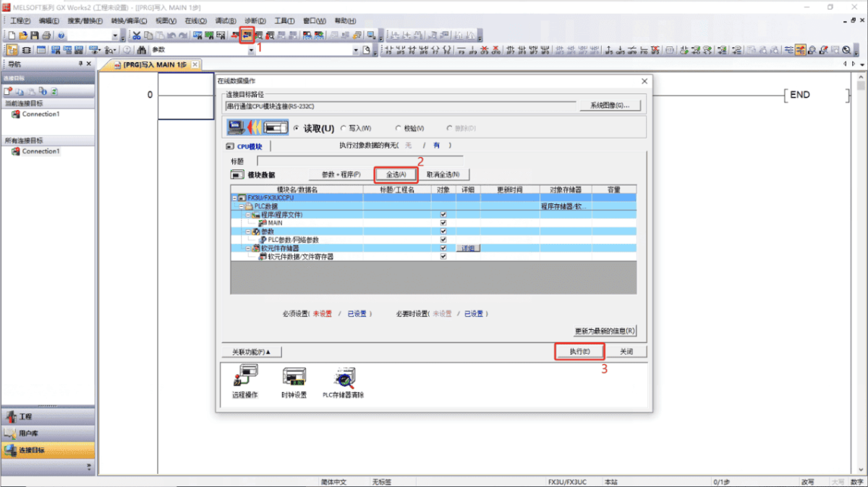Uncheck the MAIN program checkbox
This screenshot has height=487, width=868.
(443, 223)
